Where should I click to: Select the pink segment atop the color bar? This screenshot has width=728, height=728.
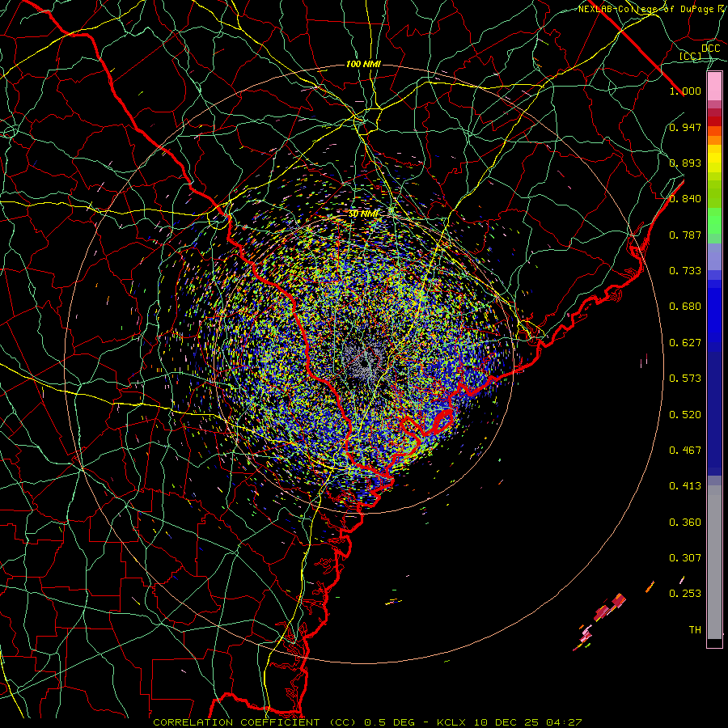coord(714,87)
